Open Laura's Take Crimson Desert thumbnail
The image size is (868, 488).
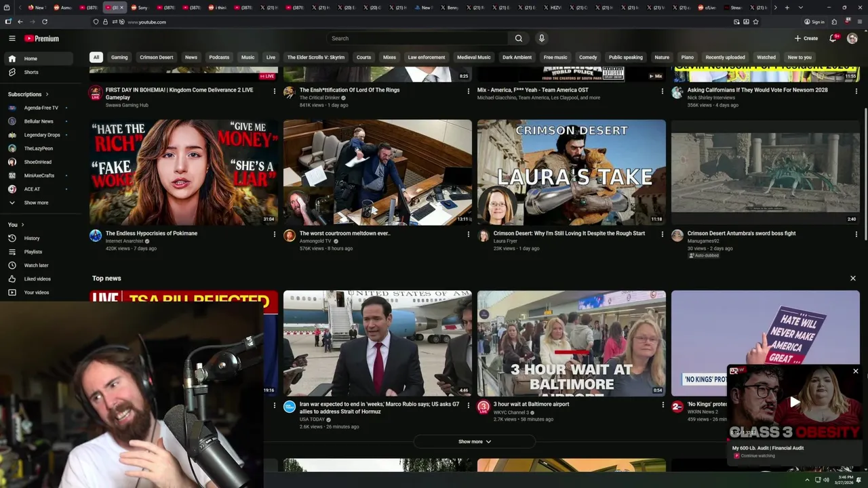[x=572, y=172]
